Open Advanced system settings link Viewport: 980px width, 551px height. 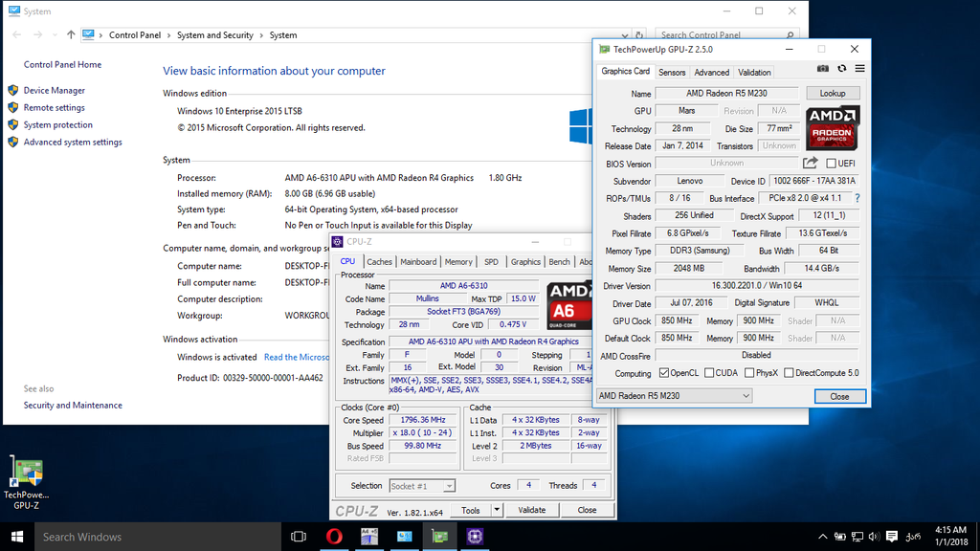[73, 142]
